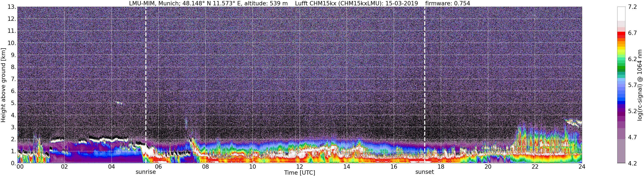Click the instrument label 'Lufft CHM15kx (CHM15kxLMU): 15-03-2019'
The height and width of the screenshot is (177, 644).
tap(357, 3)
